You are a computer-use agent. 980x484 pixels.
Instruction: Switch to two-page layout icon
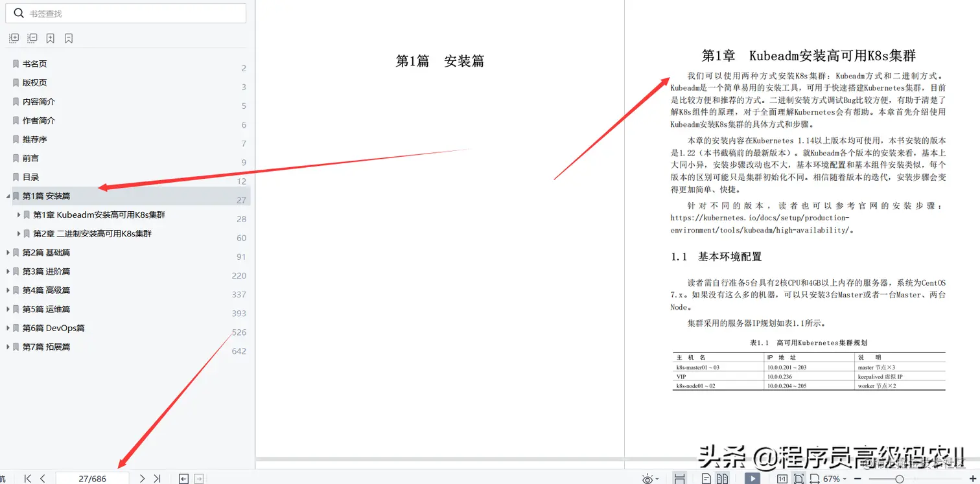(x=721, y=478)
